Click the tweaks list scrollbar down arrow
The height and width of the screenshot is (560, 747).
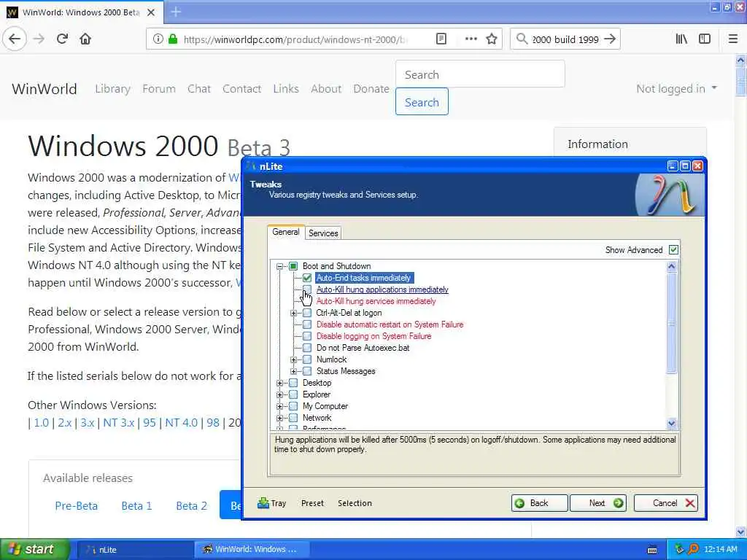(x=672, y=424)
